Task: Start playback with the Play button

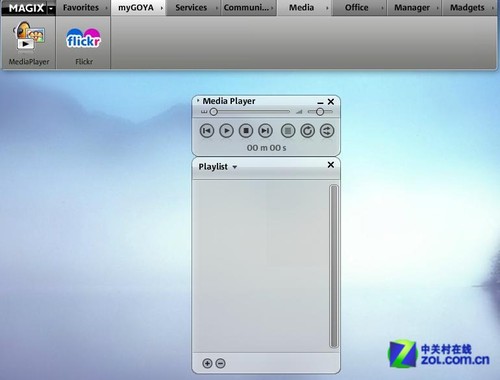Action: (x=226, y=131)
